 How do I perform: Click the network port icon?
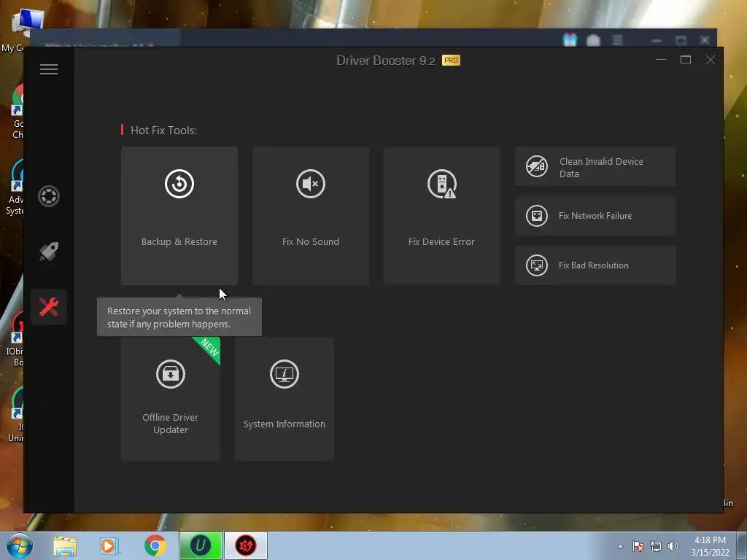(x=536, y=216)
